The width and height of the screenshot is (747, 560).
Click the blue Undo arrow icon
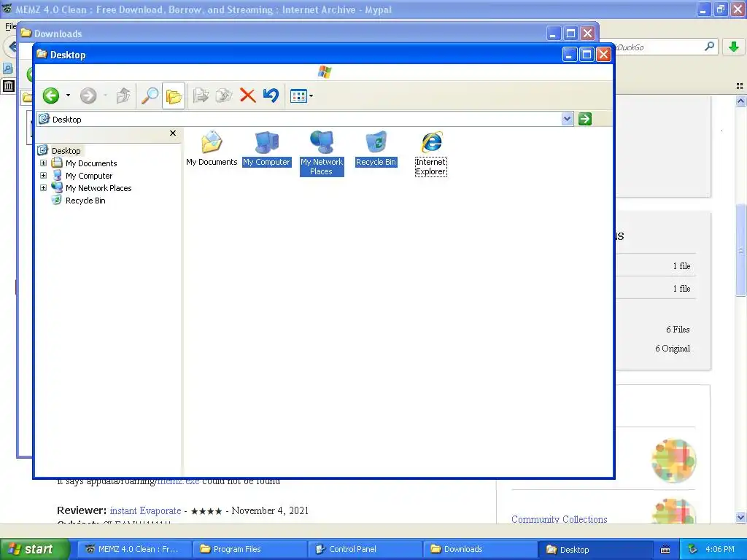271,96
